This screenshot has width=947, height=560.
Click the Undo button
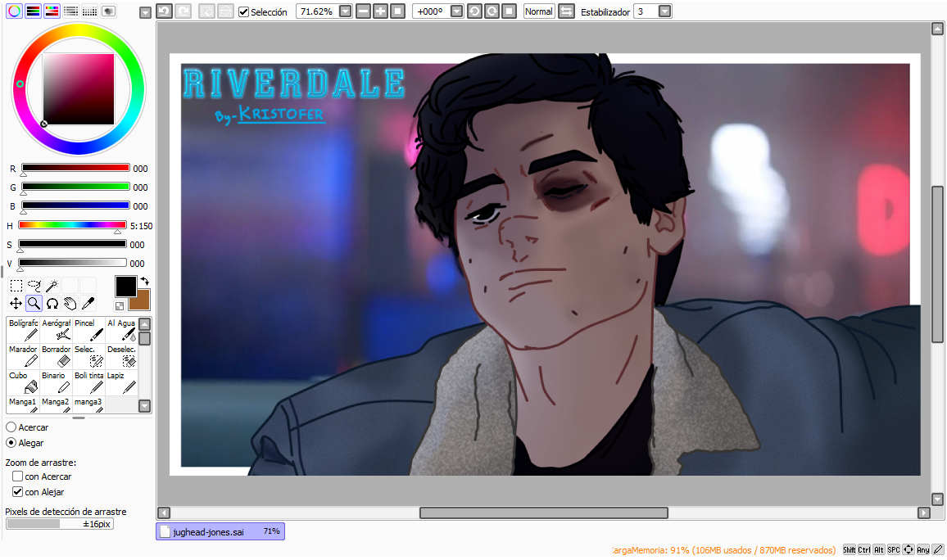(x=164, y=11)
